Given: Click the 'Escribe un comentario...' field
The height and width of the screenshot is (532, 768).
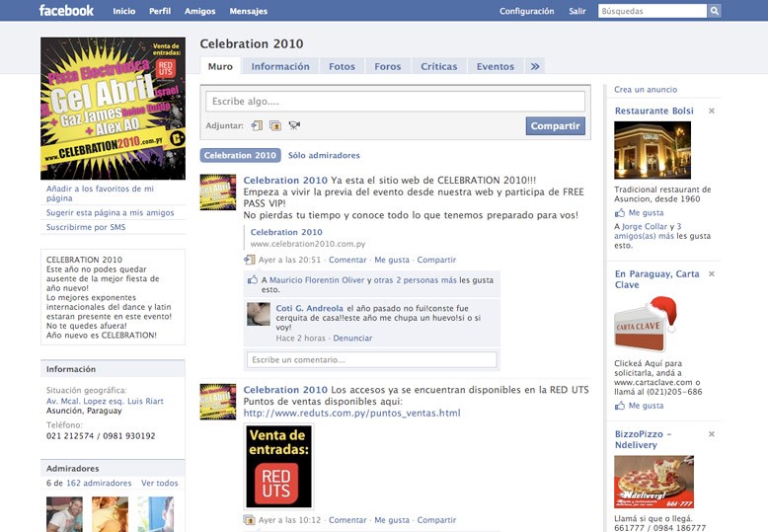Looking at the screenshot, I should (x=372, y=359).
